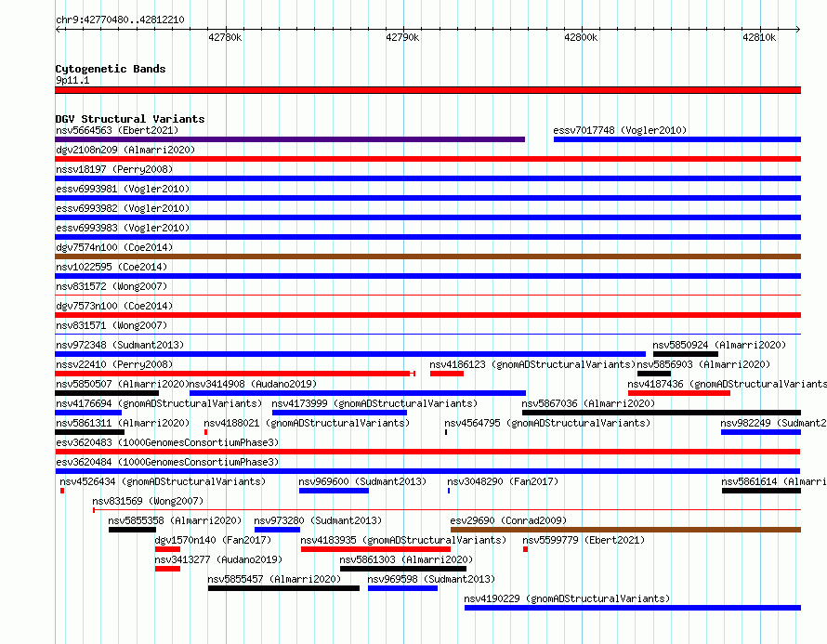
Task: Select nsv4176694 gnomAD variant label
Action: [x=159, y=403]
